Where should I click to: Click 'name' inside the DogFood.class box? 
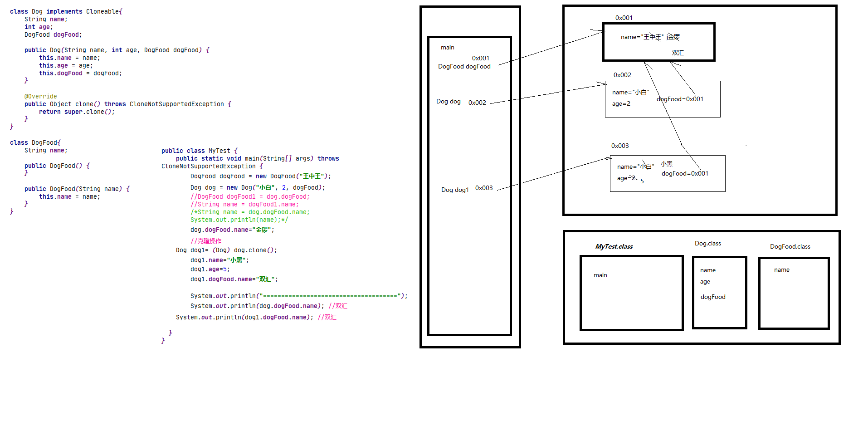click(x=782, y=269)
